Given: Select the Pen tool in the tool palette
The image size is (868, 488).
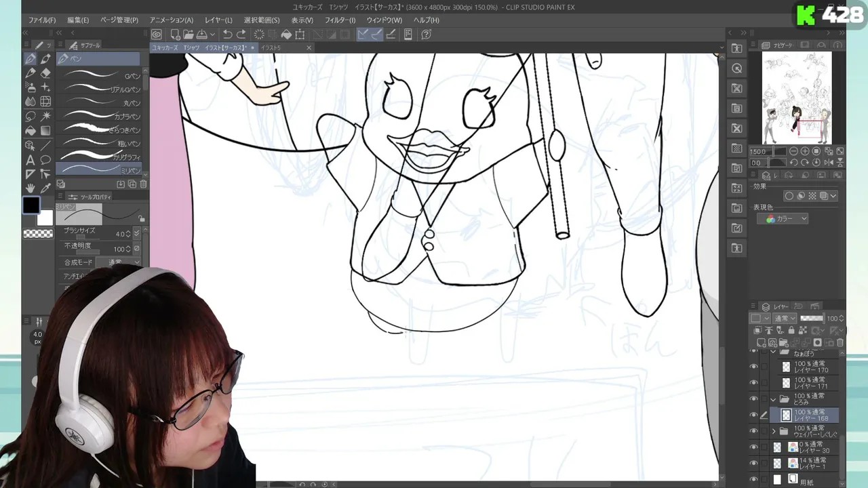Looking at the screenshot, I should pos(31,59).
